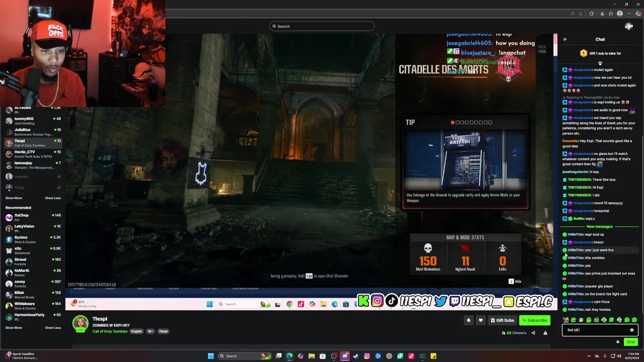The width and height of the screenshot is (644, 362).
Task: Collapse following list with Show Less
Action: [x=53, y=198]
